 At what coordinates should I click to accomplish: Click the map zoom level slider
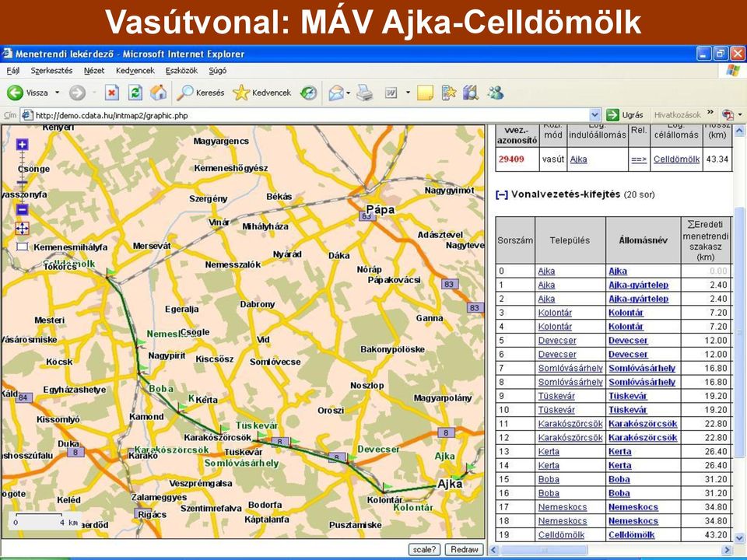(23, 182)
